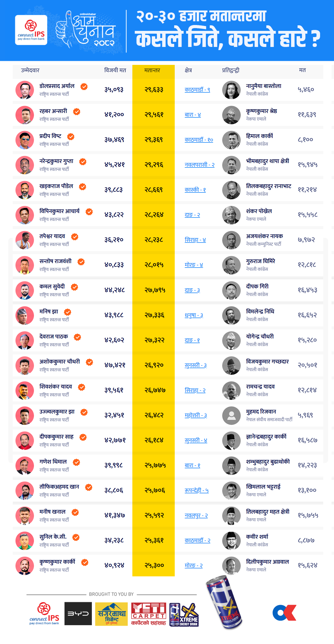Click the Onlinekhabar OK logo at bottom right
The height and width of the screenshot is (644, 334).
pyautogui.click(x=285, y=613)
